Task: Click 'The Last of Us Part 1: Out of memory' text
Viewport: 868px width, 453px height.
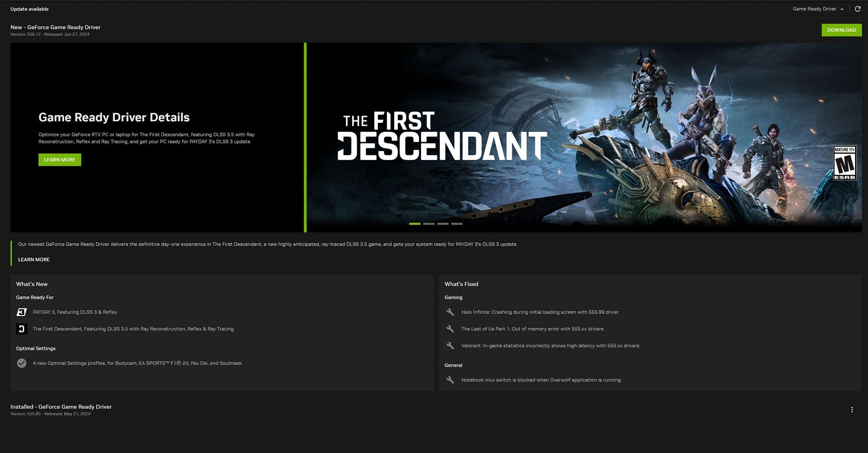Action: pos(533,329)
